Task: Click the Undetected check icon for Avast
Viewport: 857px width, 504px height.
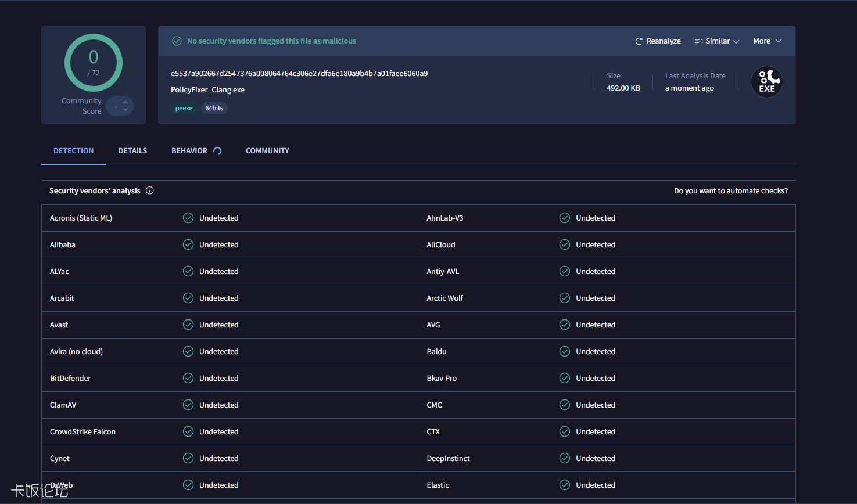Action: 188,325
